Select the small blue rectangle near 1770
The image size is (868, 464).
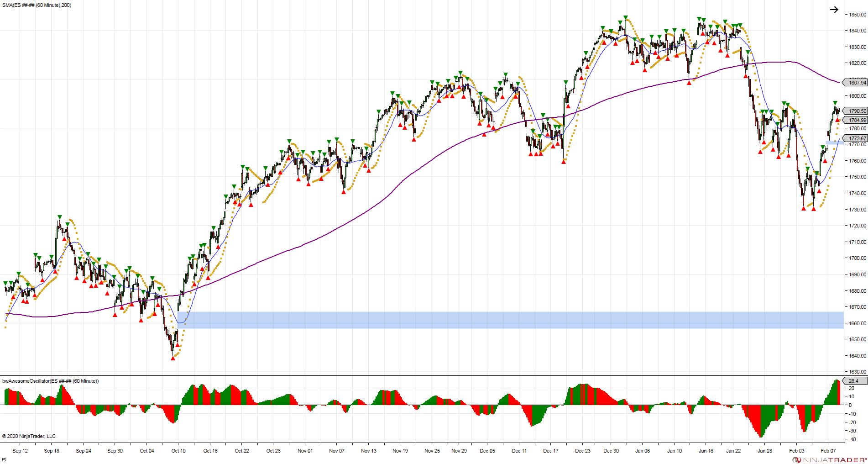(x=835, y=143)
